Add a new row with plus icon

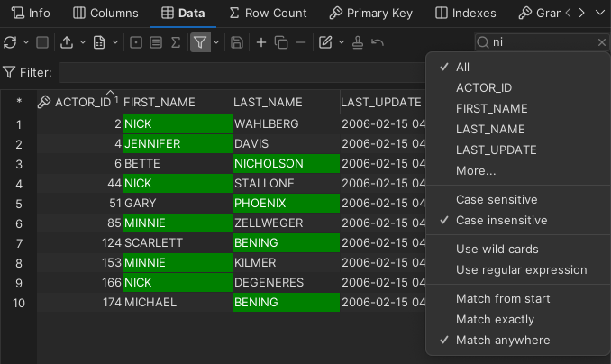[x=261, y=42]
